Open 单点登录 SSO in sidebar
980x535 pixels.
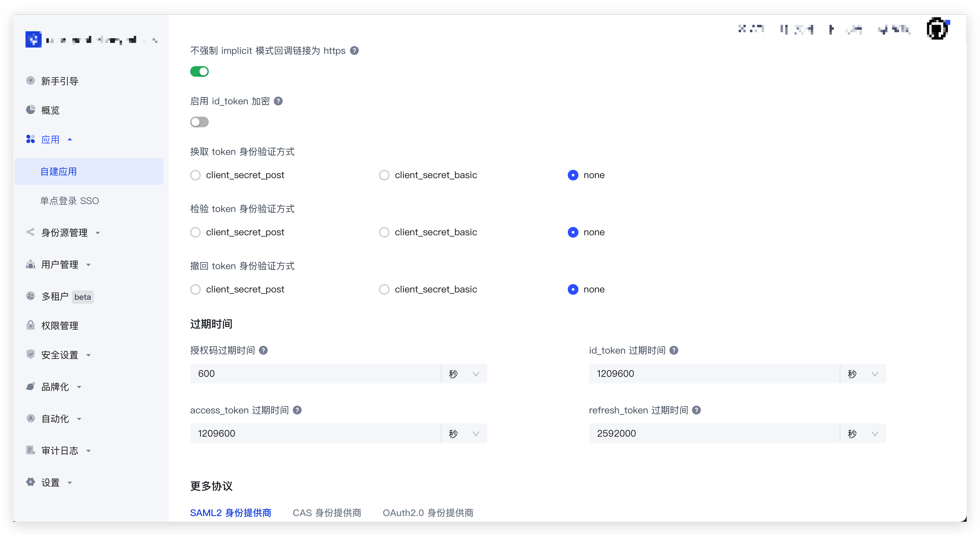coord(69,201)
